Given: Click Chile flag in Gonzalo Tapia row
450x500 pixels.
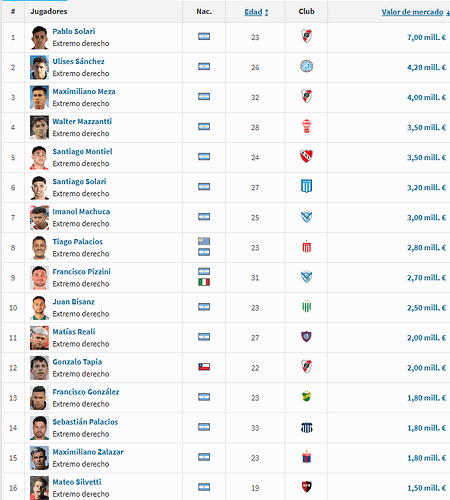Looking at the screenshot, I should 204,367.
